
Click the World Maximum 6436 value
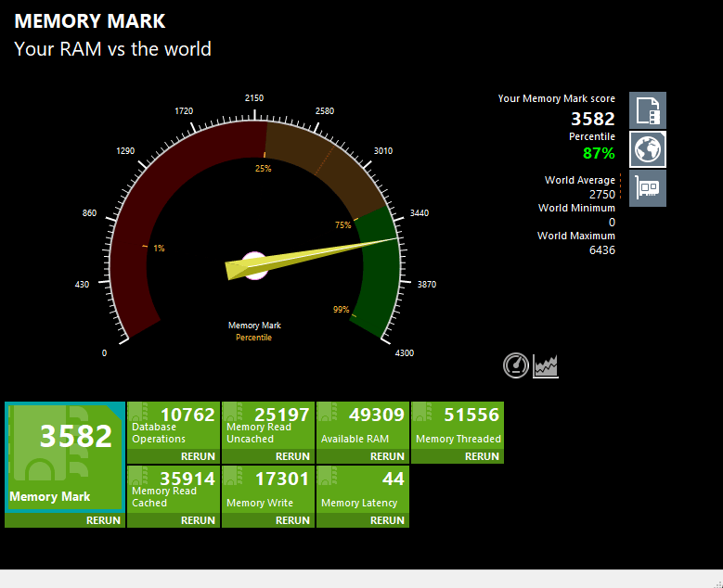pyautogui.click(x=602, y=249)
